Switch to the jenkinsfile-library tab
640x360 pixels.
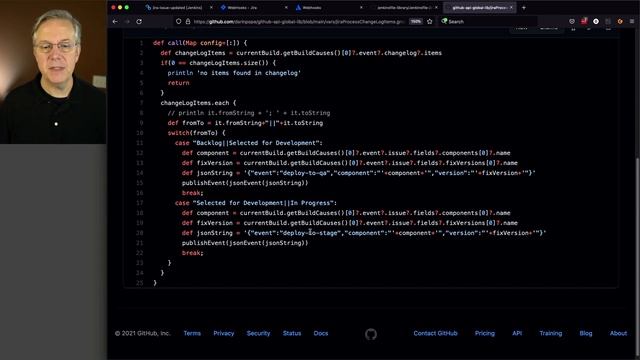404,7
